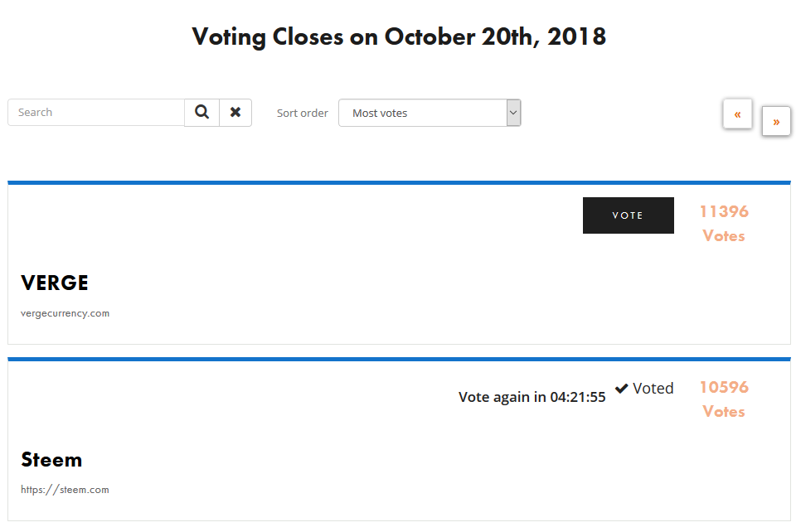The height and width of the screenshot is (532, 801).
Task: Click the magnifying glass search icon
Action: 201,112
